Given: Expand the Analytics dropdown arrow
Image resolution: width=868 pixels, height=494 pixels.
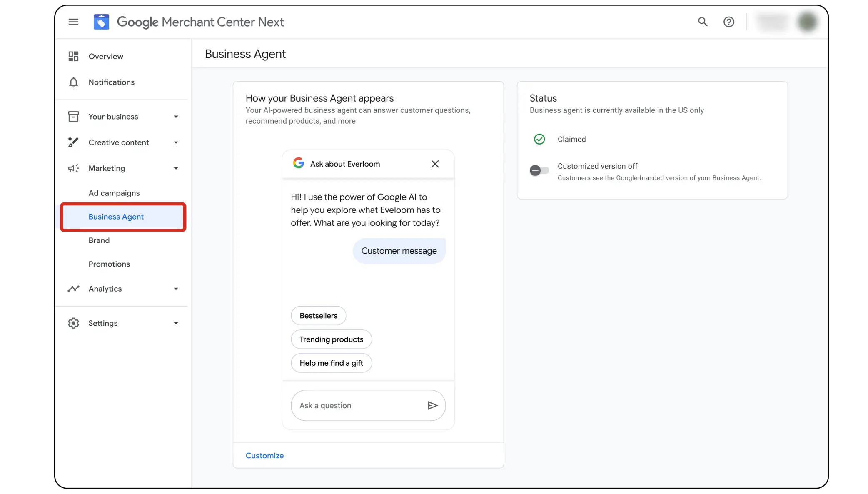Looking at the screenshot, I should coord(176,289).
